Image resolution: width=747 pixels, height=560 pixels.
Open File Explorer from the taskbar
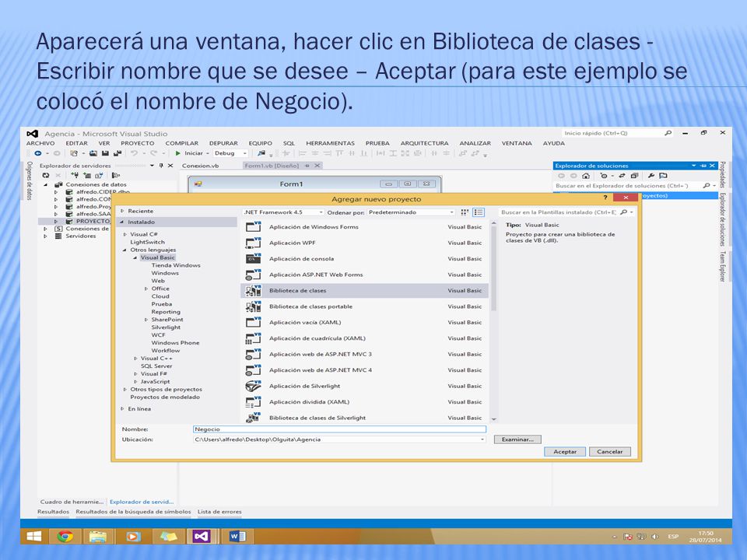(98, 536)
